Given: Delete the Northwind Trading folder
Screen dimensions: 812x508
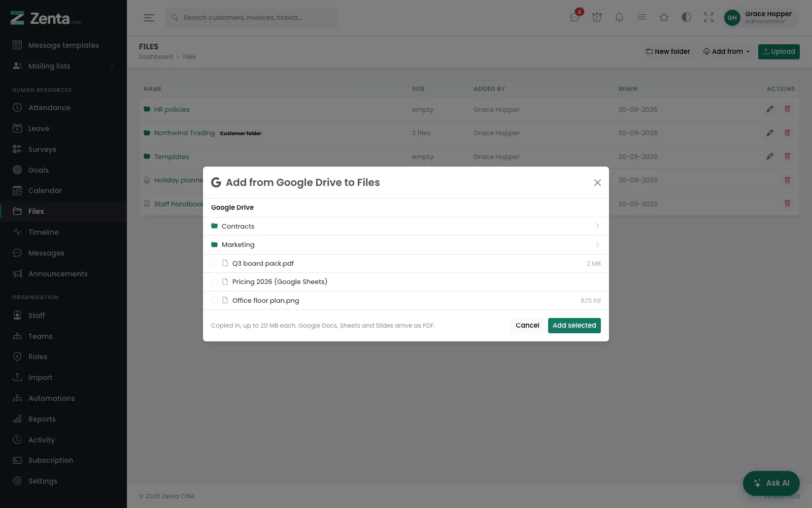Looking at the screenshot, I should 787,133.
